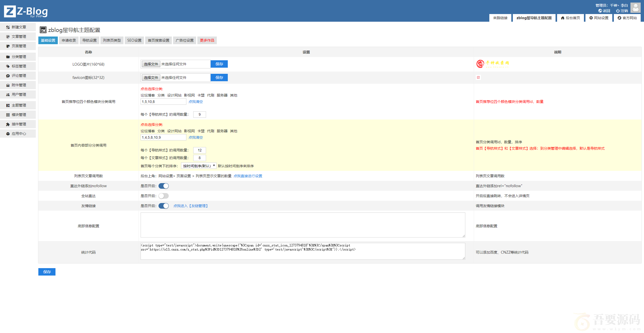The height and width of the screenshot is (333, 644).
Task: Open the 导航设置 tab
Action: (x=89, y=40)
